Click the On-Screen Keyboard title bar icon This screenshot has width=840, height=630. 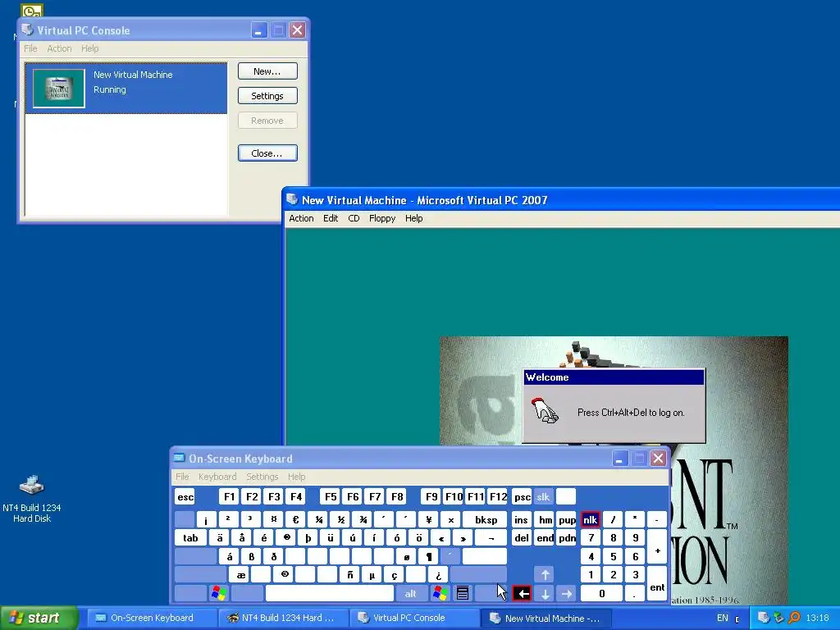coord(180,458)
